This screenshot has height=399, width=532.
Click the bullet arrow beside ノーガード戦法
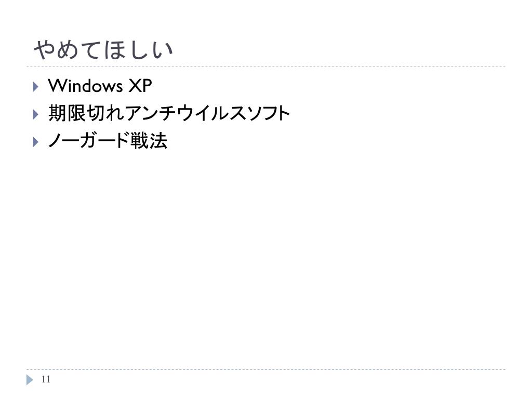pos(36,142)
